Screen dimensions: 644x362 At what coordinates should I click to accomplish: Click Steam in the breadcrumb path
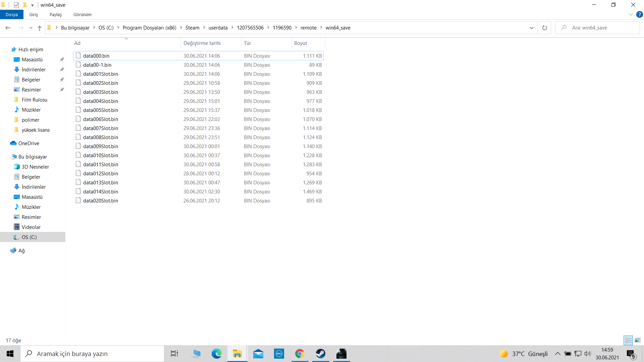tap(192, 28)
